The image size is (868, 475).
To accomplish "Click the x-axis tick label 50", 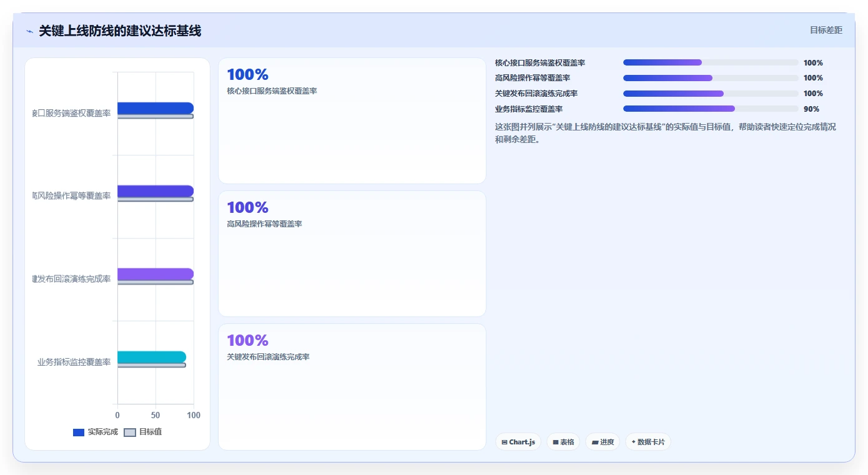I will [x=155, y=415].
